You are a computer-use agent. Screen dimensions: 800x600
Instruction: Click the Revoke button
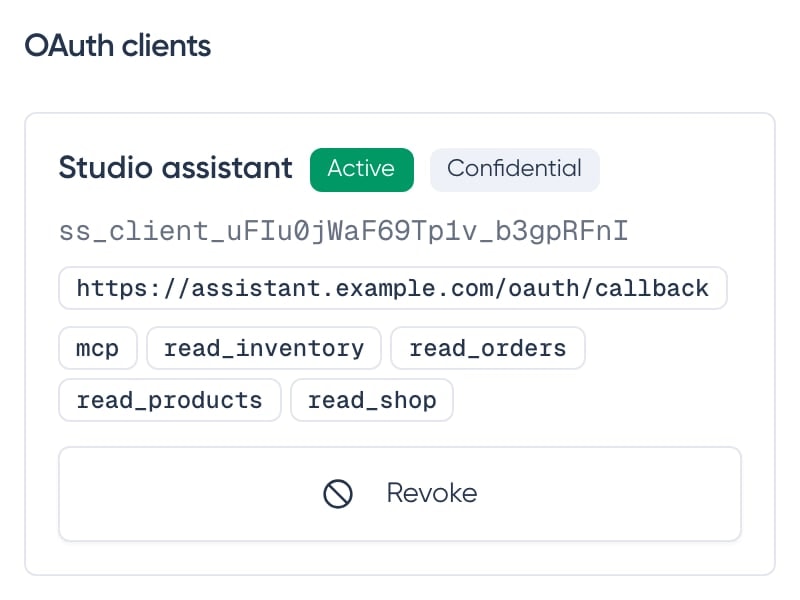pos(399,493)
